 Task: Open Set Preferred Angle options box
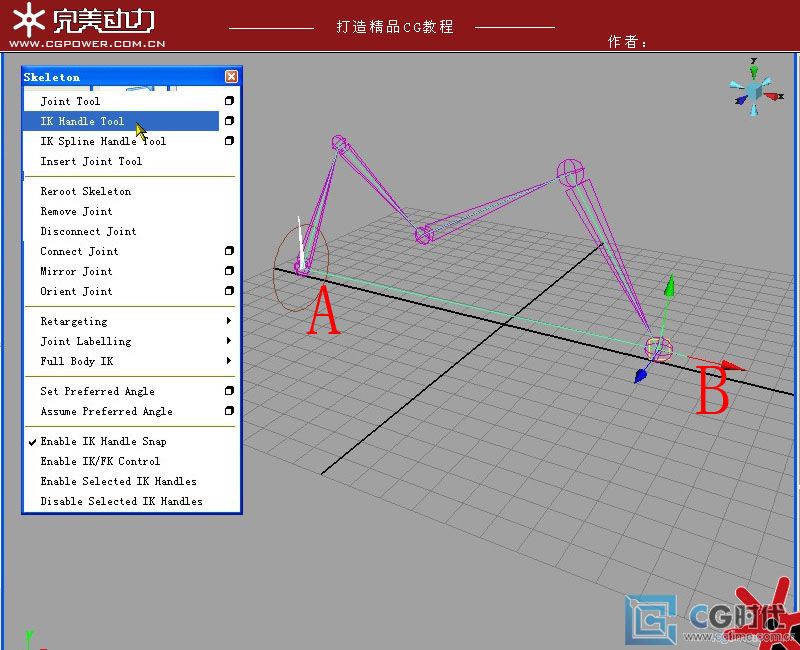(x=229, y=390)
